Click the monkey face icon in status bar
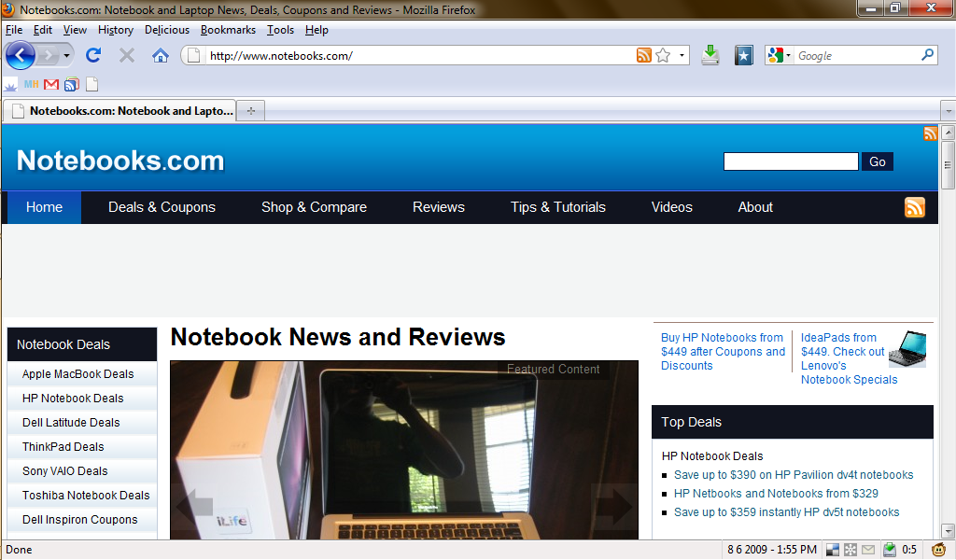This screenshot has width=956, height=560. click(939, 549)
